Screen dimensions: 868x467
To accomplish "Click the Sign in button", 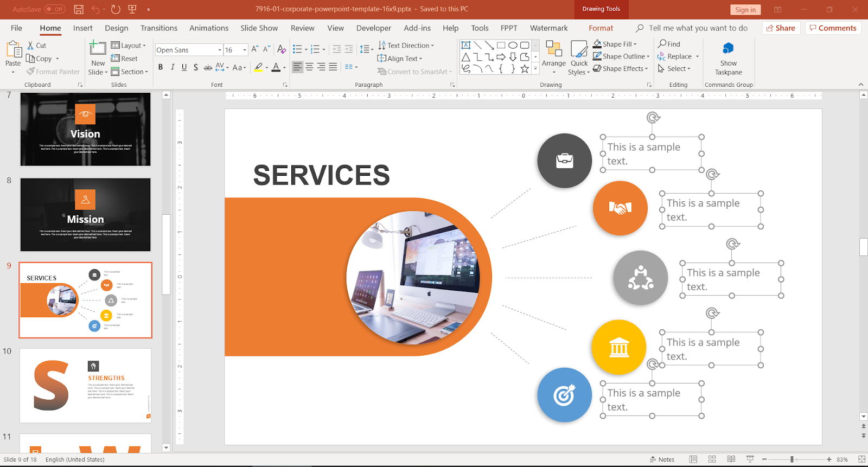I will click(x=745, y=10).
